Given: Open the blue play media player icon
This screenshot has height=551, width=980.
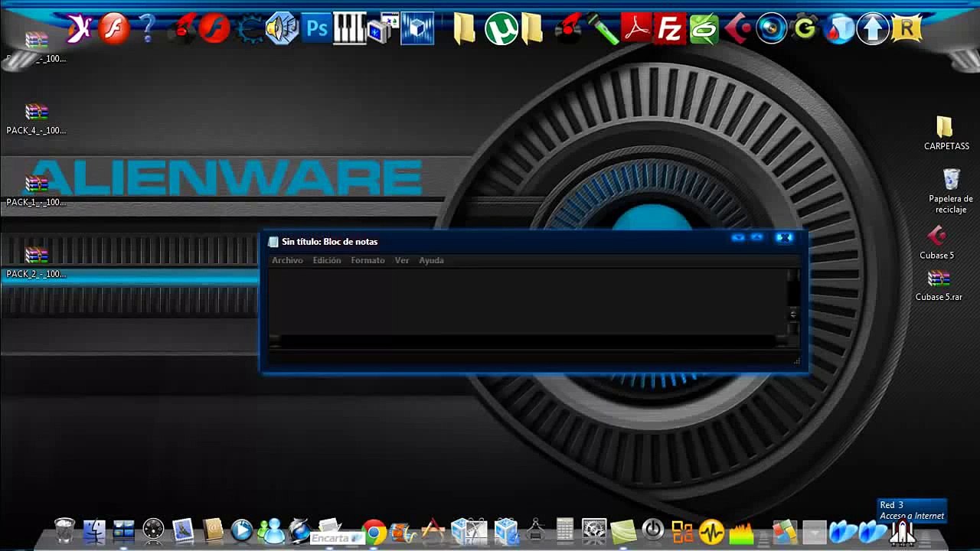Looking at the screenshot, I should 241,530.
